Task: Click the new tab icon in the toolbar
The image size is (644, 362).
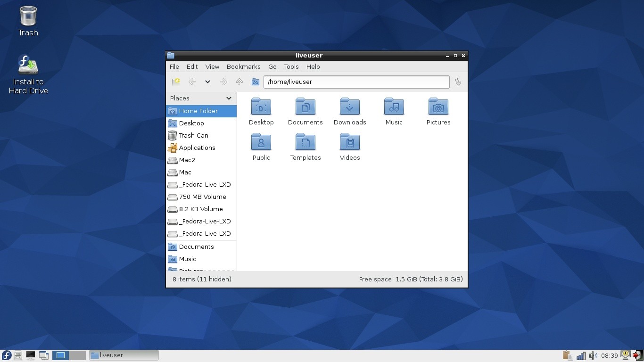Action: [176, 82]
